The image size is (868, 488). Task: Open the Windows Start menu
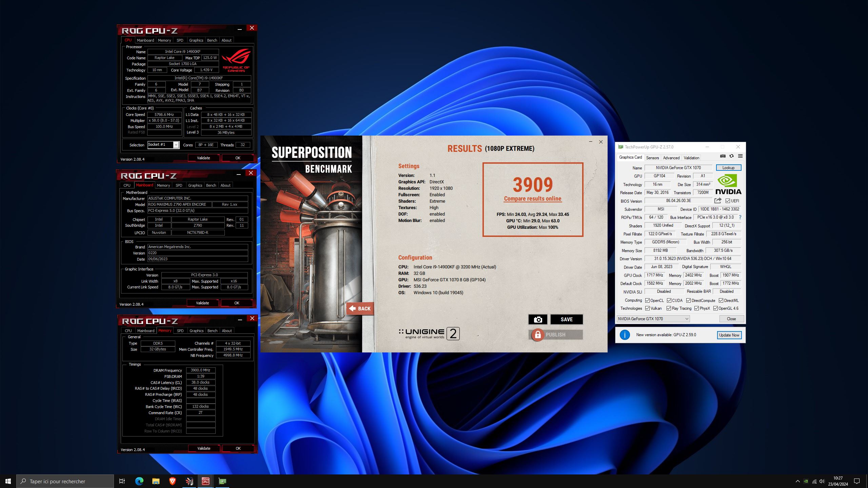coord(8,481)
